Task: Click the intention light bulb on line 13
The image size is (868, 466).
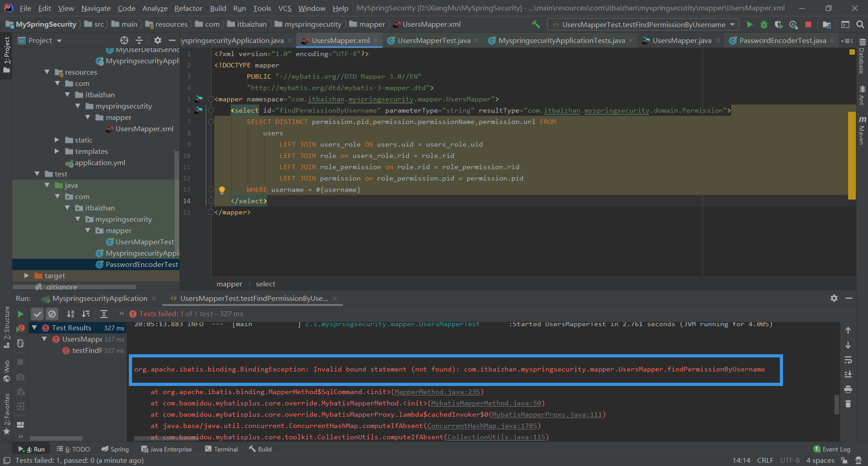Action: pos(222,190)
